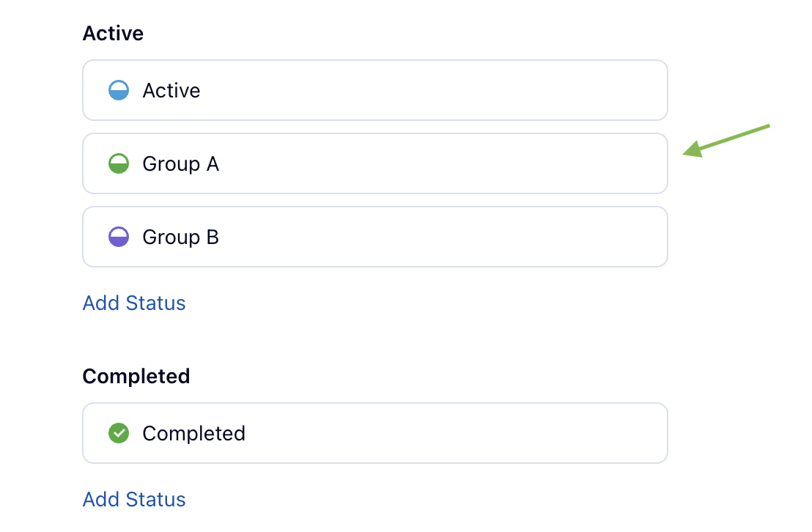Click empty right side of Completed status row
812x532 pixels.
tap(513, 433)
